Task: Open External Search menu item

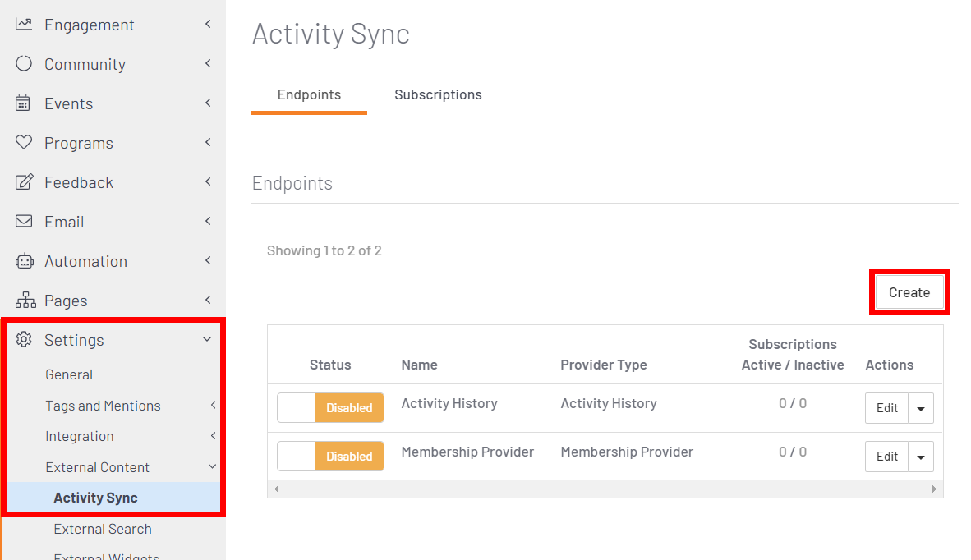Action: tap(102, 529)
